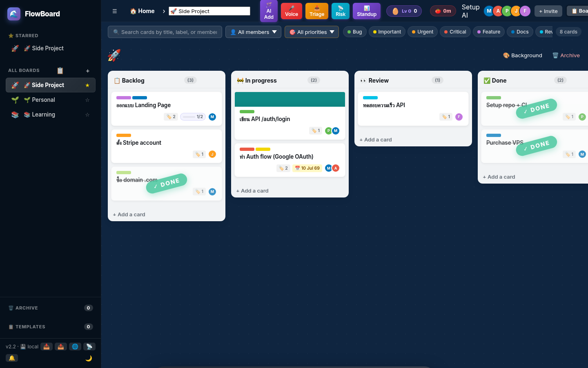Click member avatar A in header
Image resolution: width=588 pixels, height=368 pixels.
(x=498, y=11)
